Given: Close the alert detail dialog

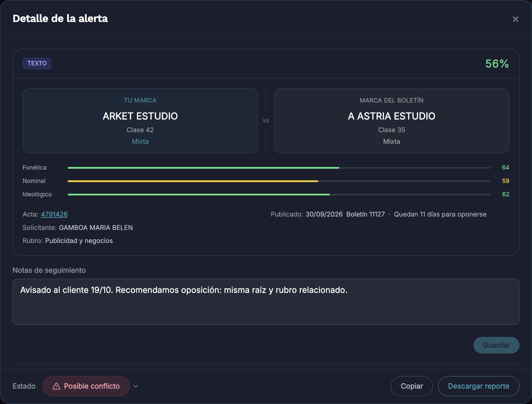Looking at the screenshot, I should coord(515,19).
